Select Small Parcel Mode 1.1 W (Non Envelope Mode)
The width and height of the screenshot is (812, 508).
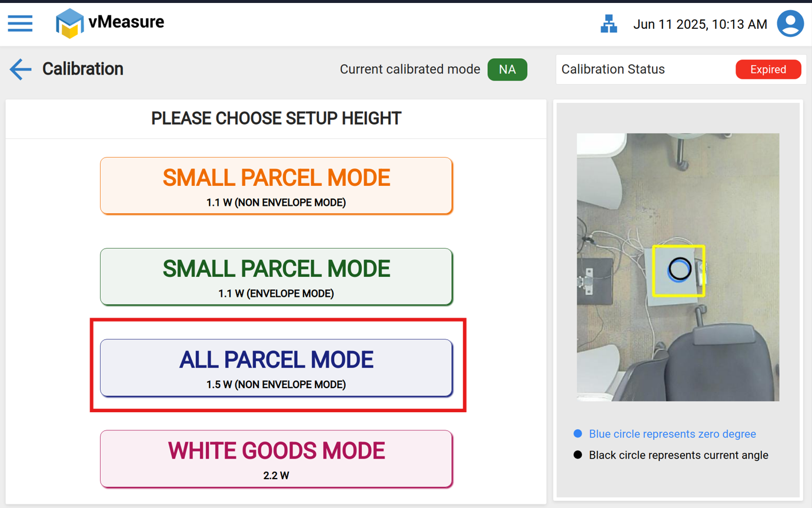(x=276, y=186)
